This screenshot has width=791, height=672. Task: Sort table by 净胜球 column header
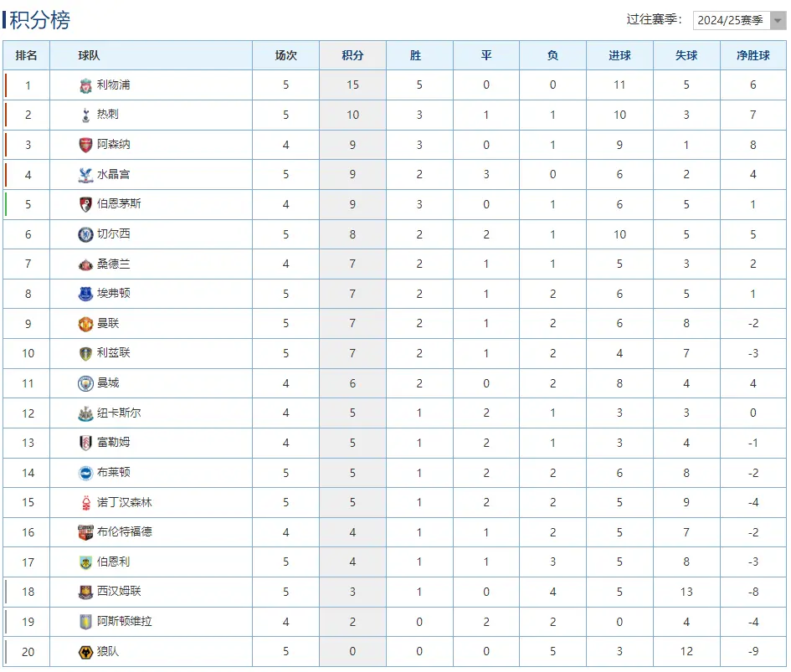pyautogui.click(x=752, y=55)
